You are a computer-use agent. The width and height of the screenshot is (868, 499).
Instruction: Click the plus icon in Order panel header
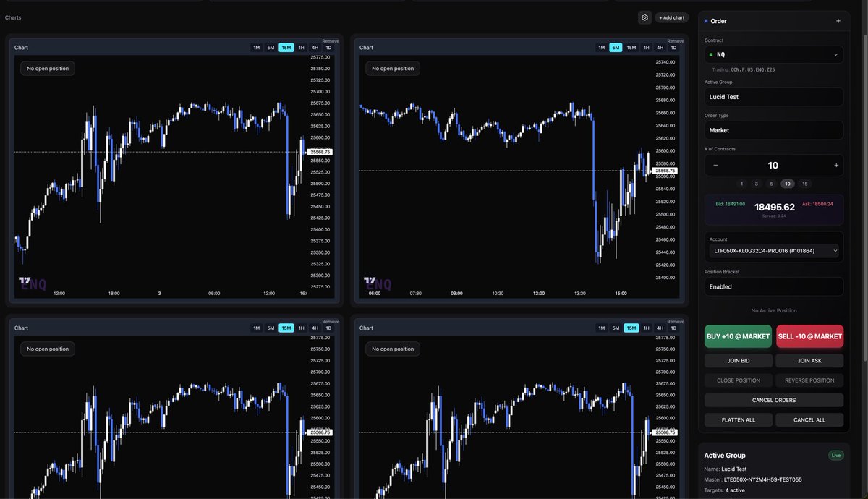point(838,21)
